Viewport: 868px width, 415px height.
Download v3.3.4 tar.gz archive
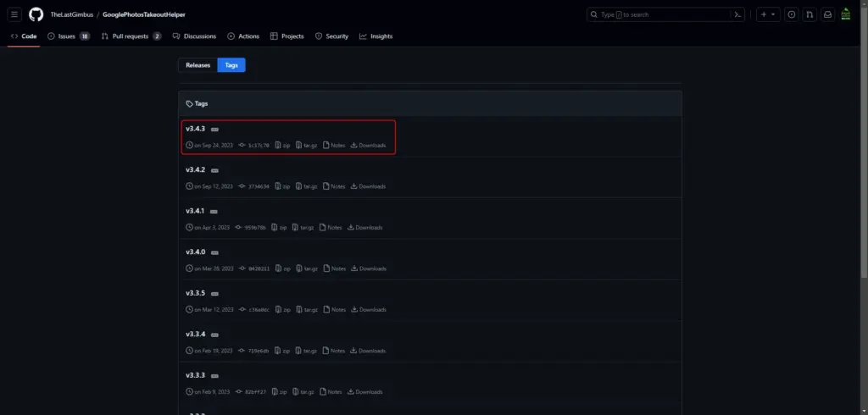pyautogui.click(x=307, y=351)
